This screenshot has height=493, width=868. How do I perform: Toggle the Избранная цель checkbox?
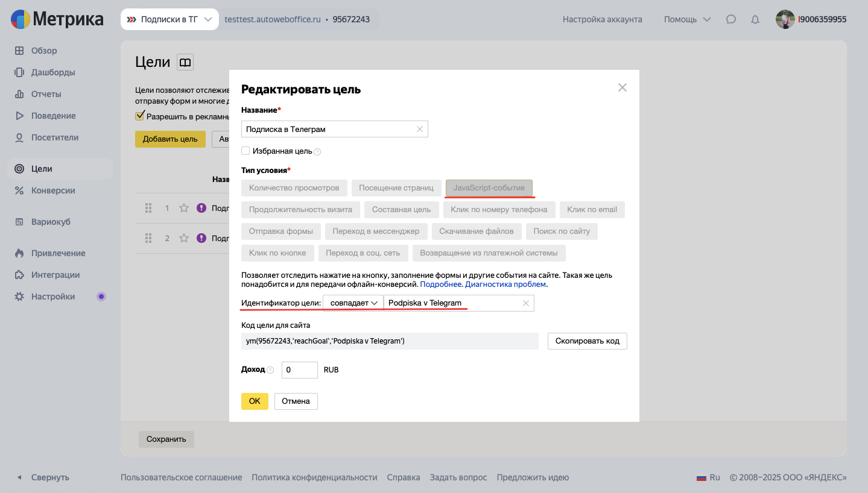[246, 151]
